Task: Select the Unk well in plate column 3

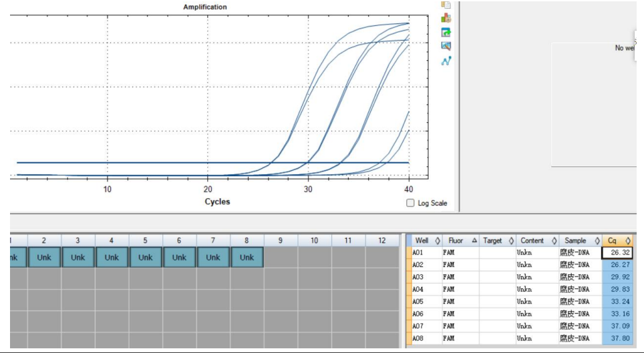Action: pyautogui.click(x=77, y=258)
